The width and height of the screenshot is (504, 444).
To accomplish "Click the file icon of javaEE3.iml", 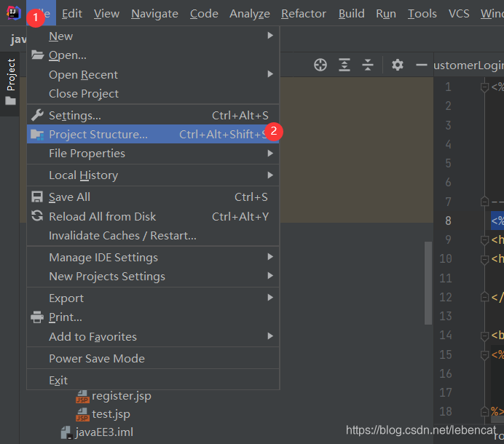I will tap(66, 432).
